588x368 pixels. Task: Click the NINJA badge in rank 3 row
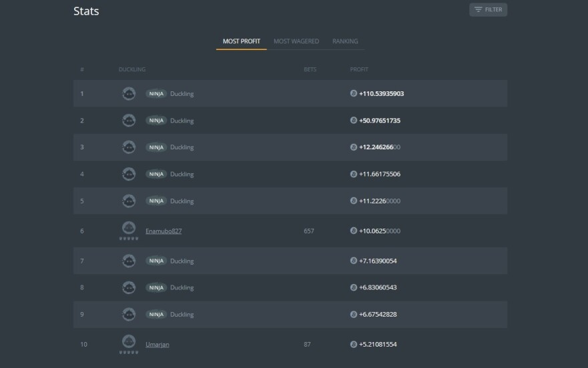156,147
